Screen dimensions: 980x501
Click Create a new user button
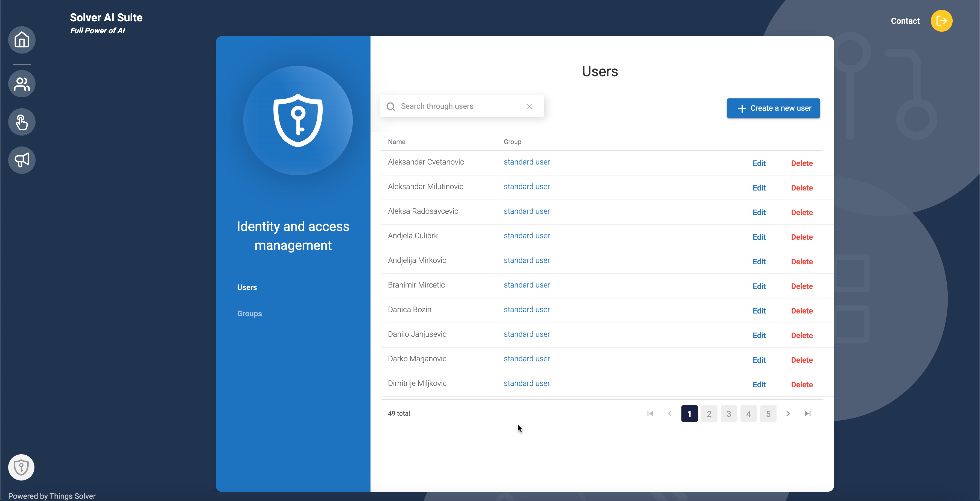774,109
